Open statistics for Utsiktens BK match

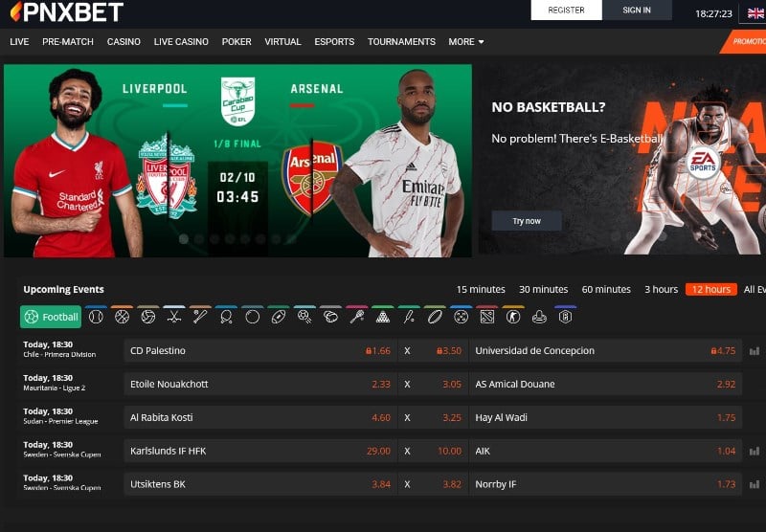tap(755, 484)
